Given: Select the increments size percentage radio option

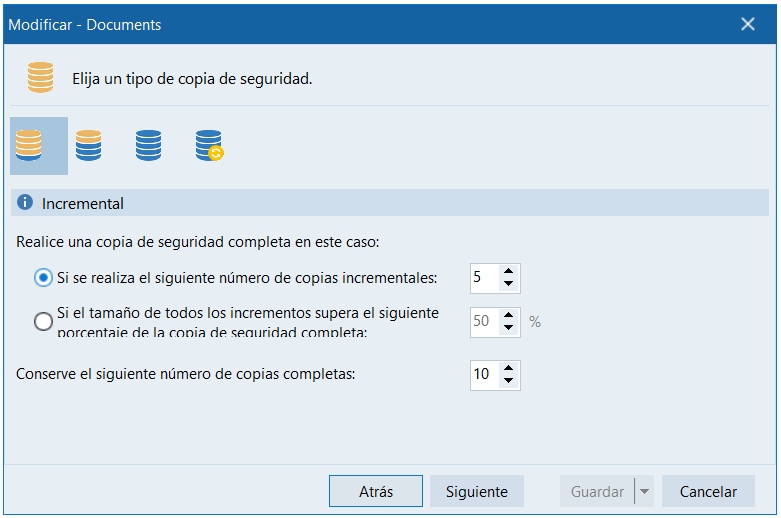Looking at the screenshot, I should click(x=43, y=321).
